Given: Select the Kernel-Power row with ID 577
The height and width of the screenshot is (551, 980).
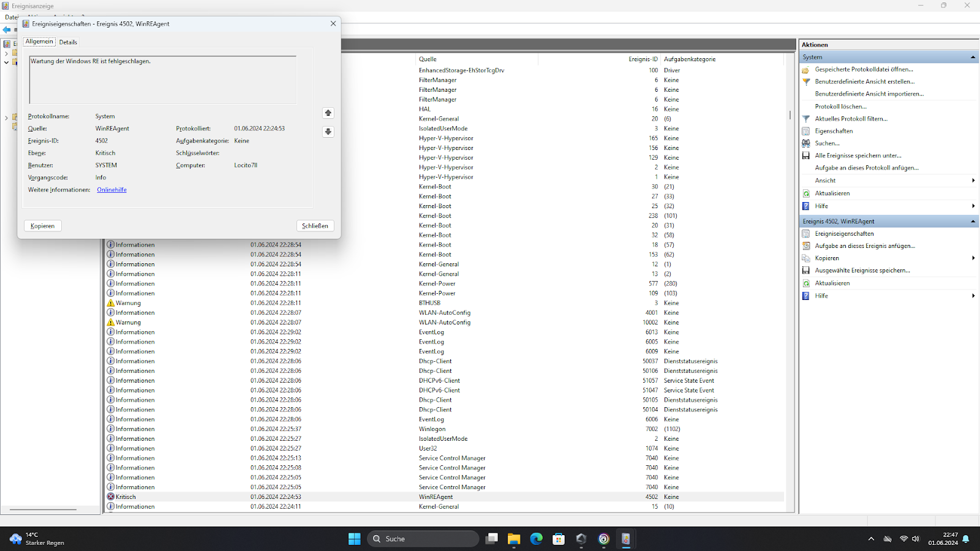Looking at the screenshot, I should 445,283.
